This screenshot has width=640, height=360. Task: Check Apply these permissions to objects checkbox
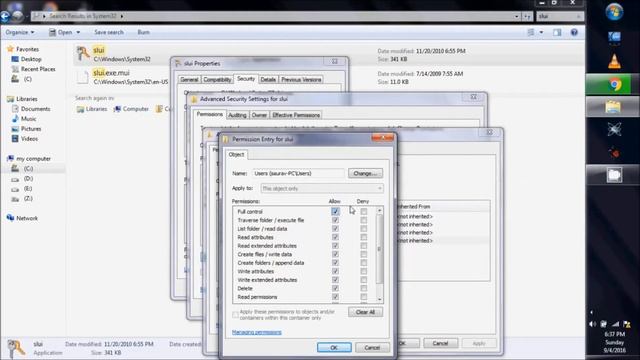[235, 315]
